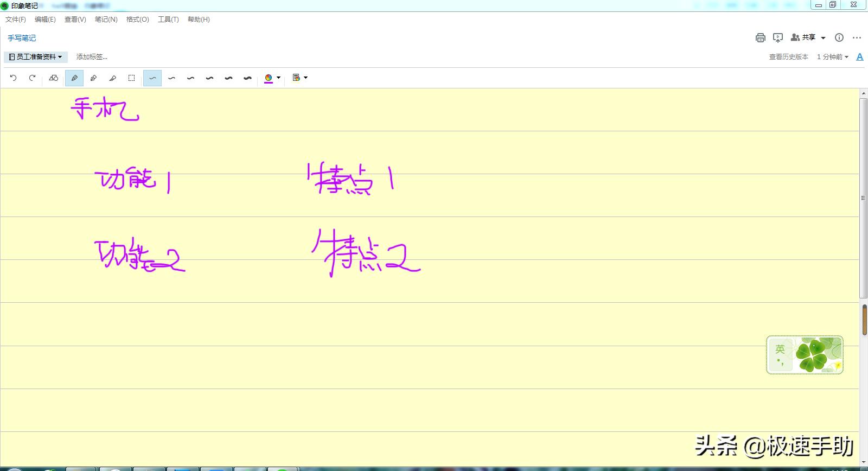Click the 共享 share button
This screenshot has height=471, width=868.
[803, 37]
